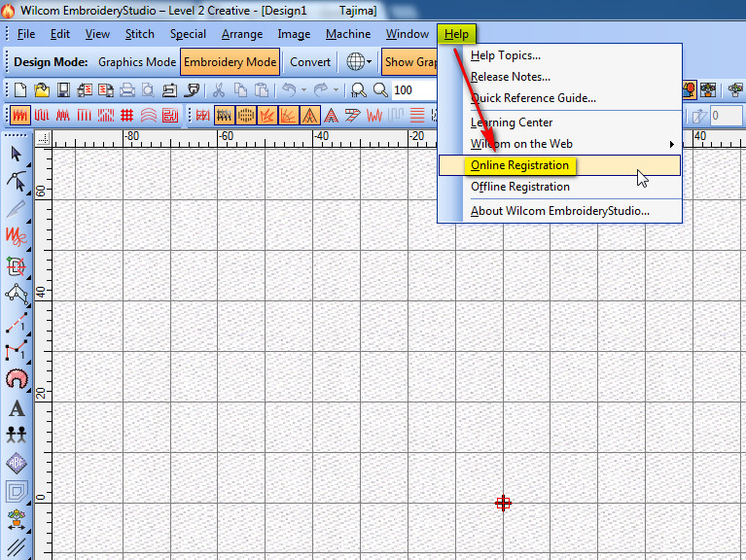
Task: Toggle the highlighted Satin stitch button
Action: 20,115
